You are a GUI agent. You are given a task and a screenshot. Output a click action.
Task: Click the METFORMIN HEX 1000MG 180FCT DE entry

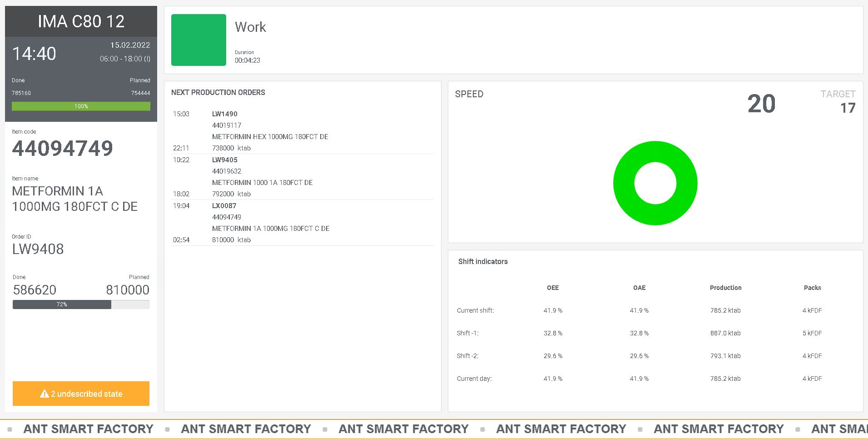[270, 137]
